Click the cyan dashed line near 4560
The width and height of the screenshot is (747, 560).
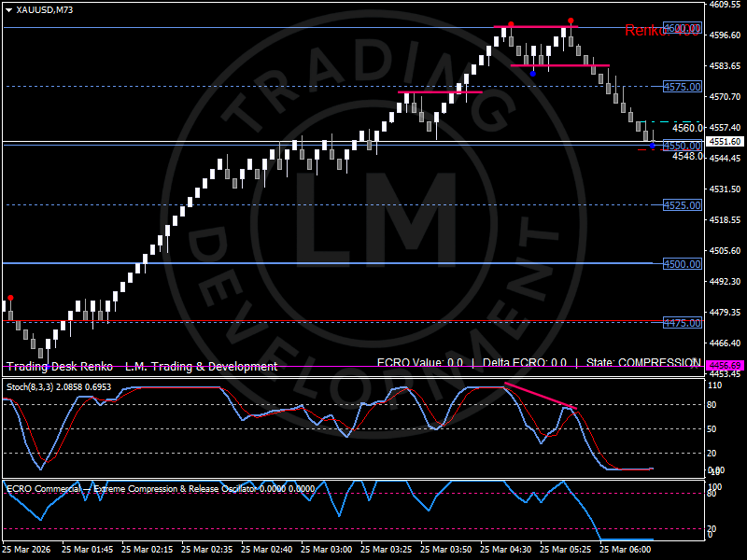658,122
